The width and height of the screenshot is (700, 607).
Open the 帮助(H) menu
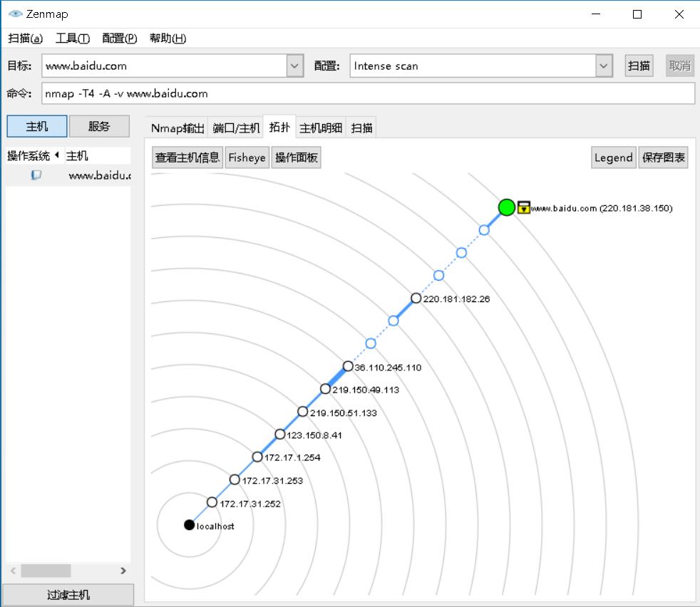pos(168,38)
